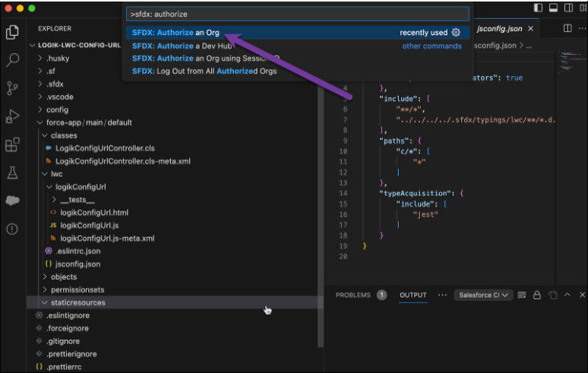
Task: Run SFDX: Log Out from All Authorized Orgs
Action: tap(298, 71)
